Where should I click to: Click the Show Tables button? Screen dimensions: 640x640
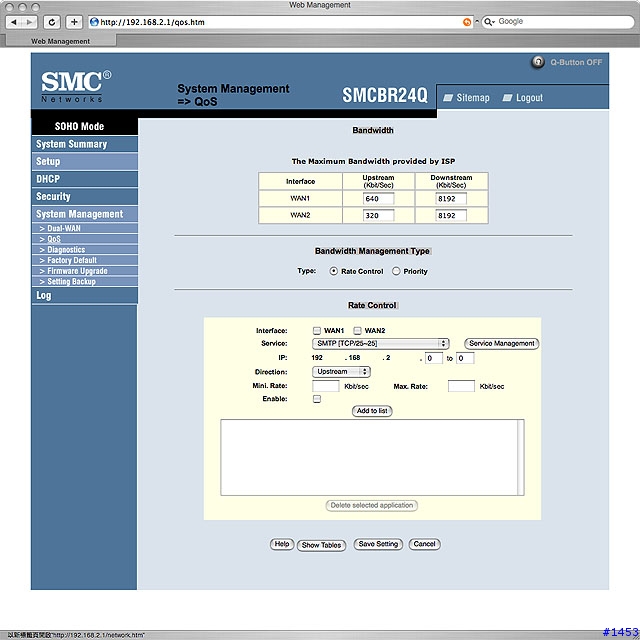321,545
